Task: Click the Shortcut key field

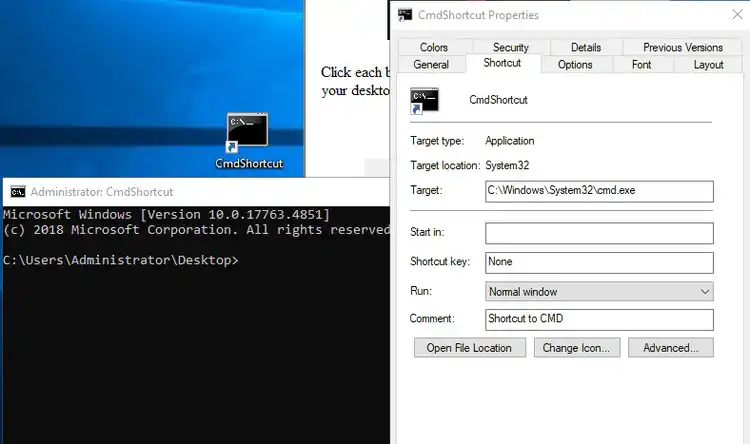Action: point(599,263)
